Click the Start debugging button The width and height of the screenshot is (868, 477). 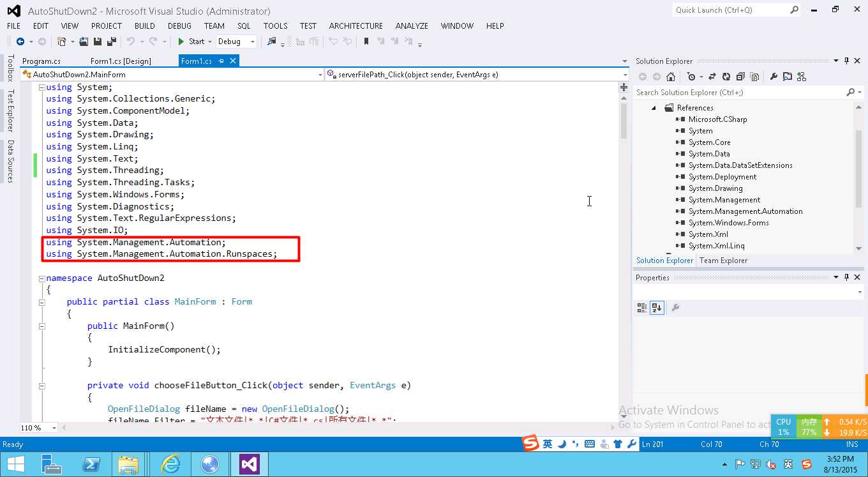click(x=190, y=42)
